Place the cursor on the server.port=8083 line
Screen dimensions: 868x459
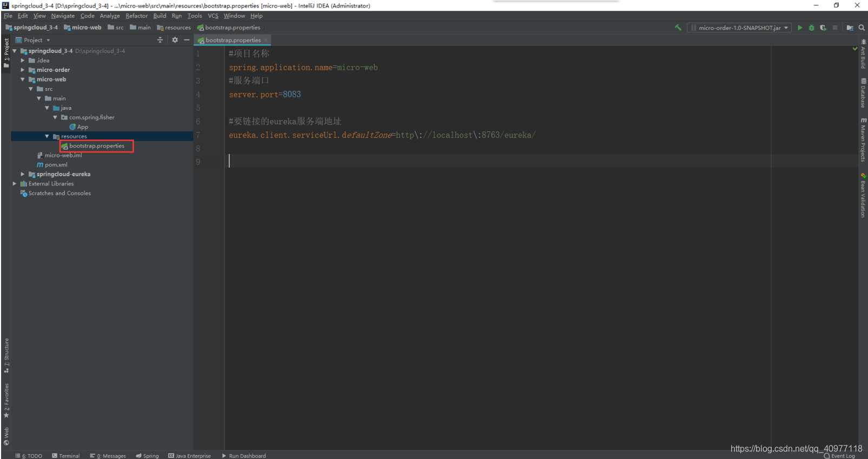[x=265, y=95]
